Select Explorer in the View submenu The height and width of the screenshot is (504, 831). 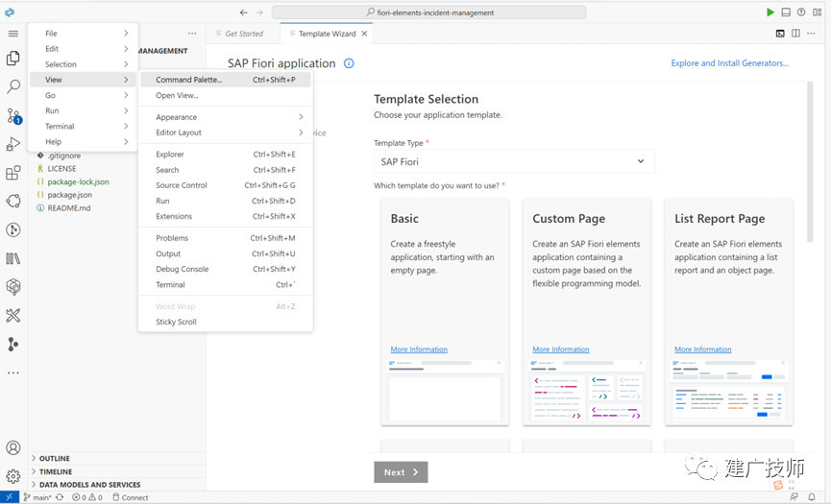226,154
